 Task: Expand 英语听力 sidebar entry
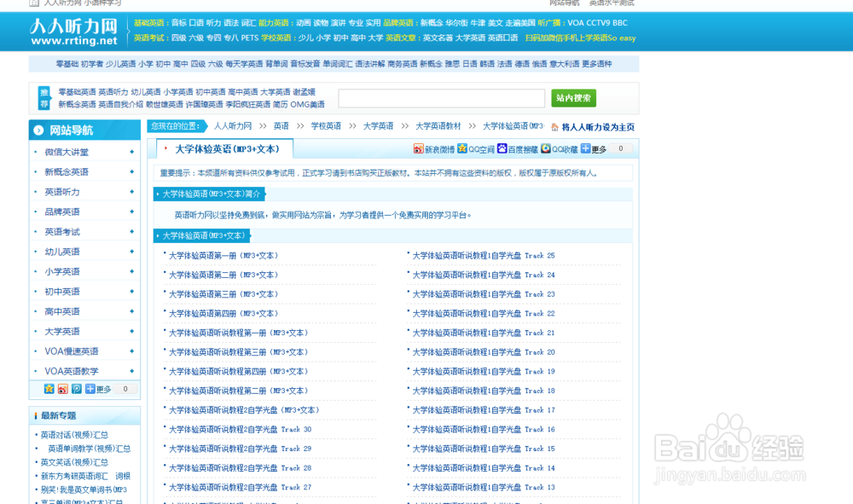coord(131,191)
